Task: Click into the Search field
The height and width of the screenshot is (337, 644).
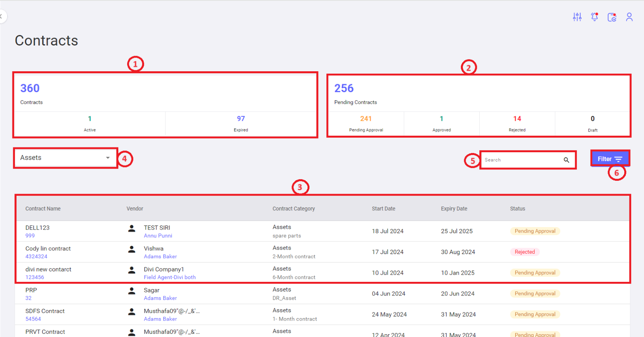Action: click(521, 160)
